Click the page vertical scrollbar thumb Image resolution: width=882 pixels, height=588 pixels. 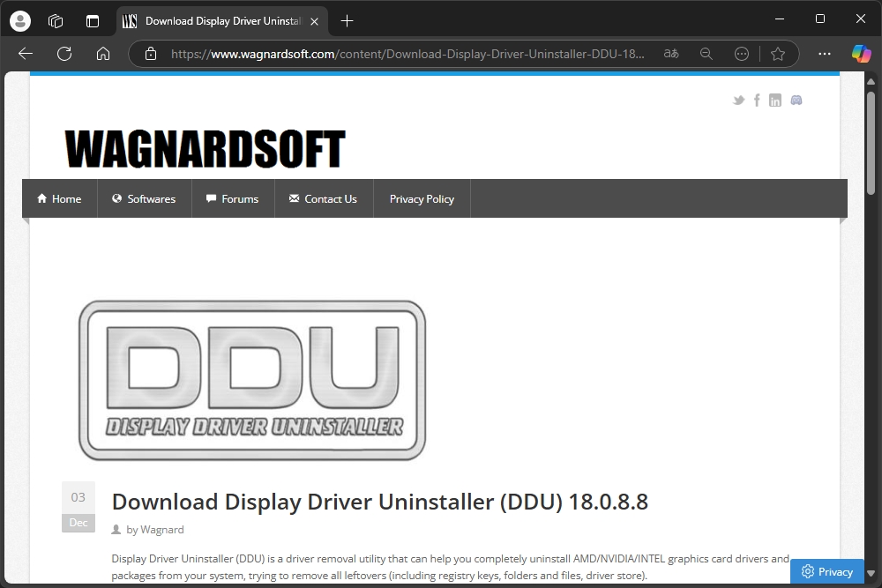871,144
